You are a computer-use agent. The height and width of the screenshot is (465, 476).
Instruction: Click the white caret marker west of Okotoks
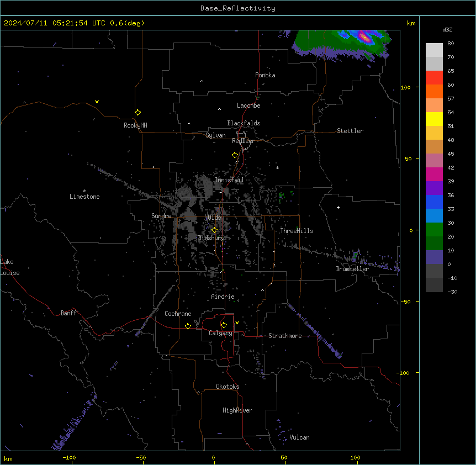(x=199, y=393)
